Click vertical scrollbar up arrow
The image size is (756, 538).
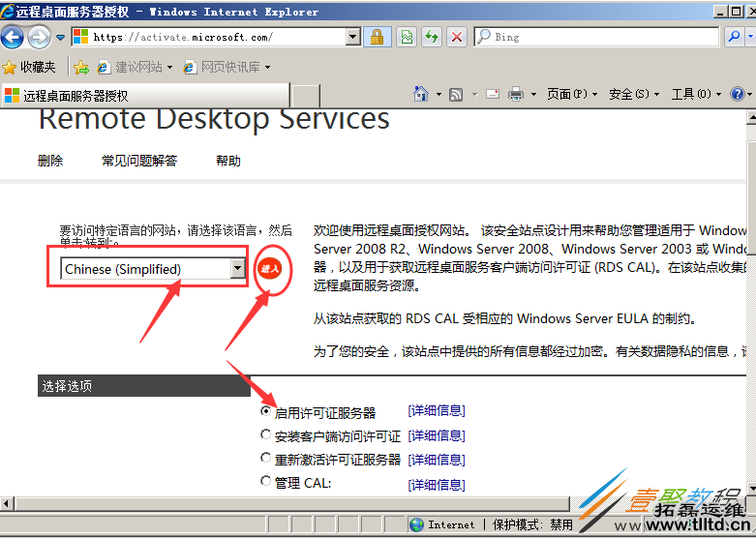pos(751,117)
